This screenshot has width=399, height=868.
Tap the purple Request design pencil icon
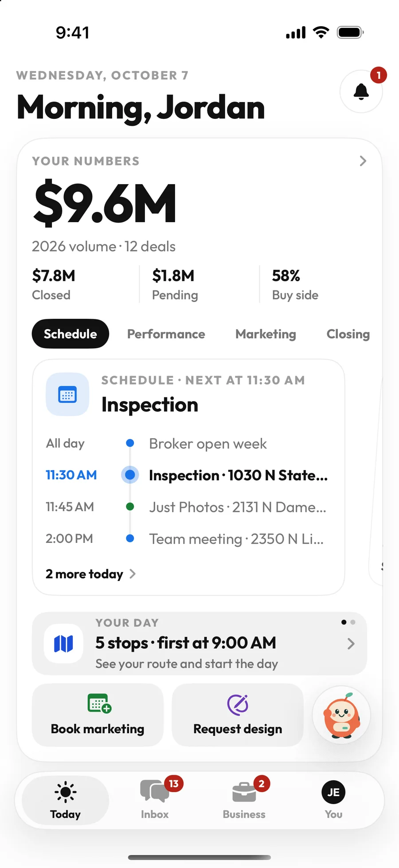click(238, 704)
